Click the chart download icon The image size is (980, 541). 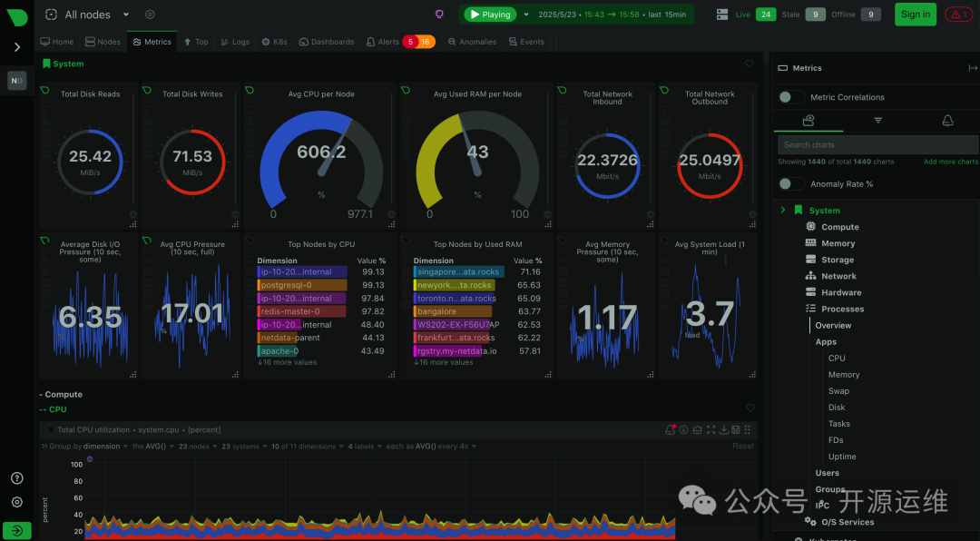[x=724, y=429]
